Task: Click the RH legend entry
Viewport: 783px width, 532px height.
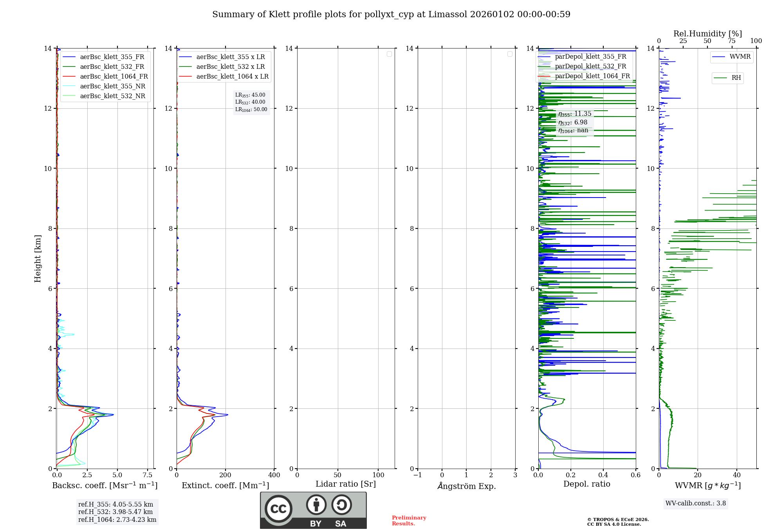Action: coord(736,78)
